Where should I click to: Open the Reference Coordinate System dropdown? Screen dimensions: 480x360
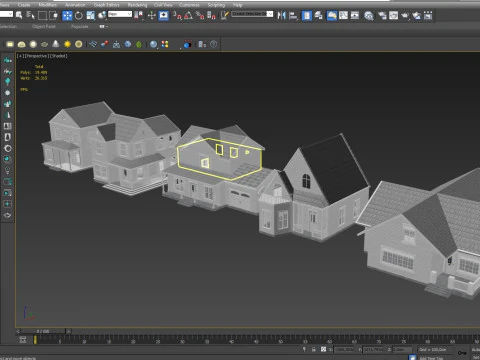click(x=120, y=14)
